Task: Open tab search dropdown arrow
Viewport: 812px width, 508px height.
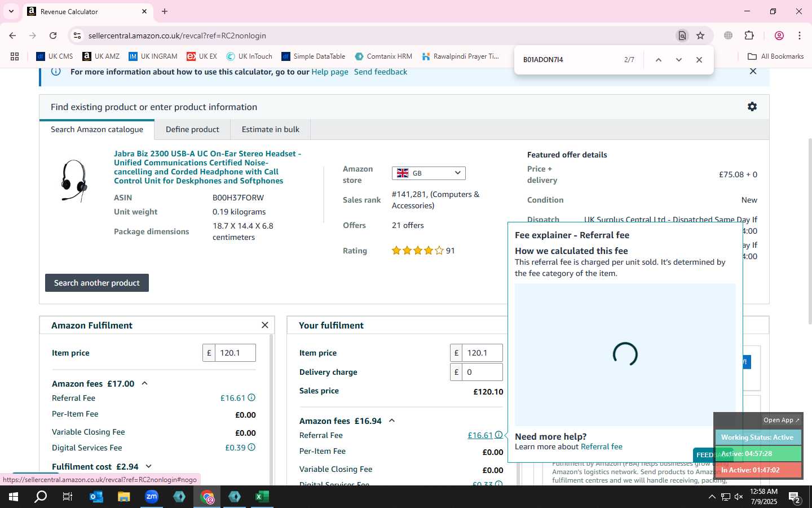Action: 11,11
